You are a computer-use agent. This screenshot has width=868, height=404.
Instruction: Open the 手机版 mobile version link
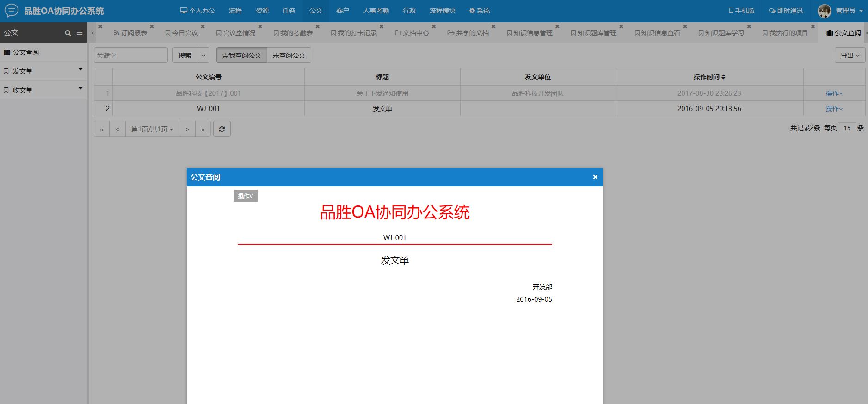[x=742, y=11]
